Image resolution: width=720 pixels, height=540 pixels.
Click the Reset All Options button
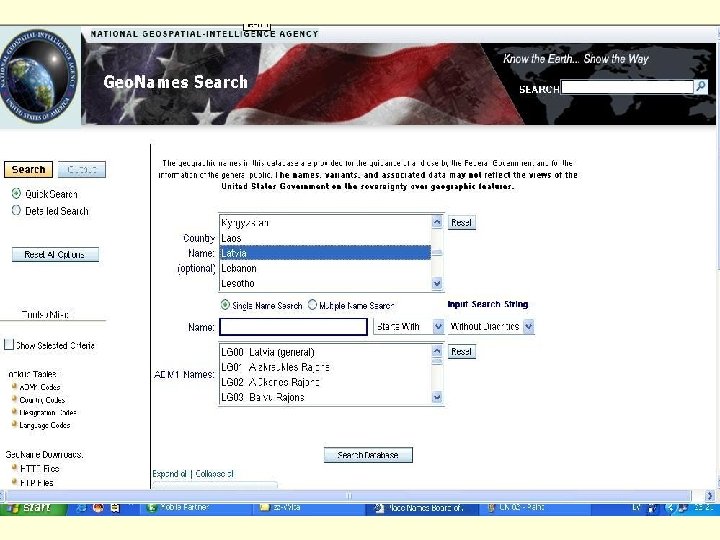tap(55, 254)
